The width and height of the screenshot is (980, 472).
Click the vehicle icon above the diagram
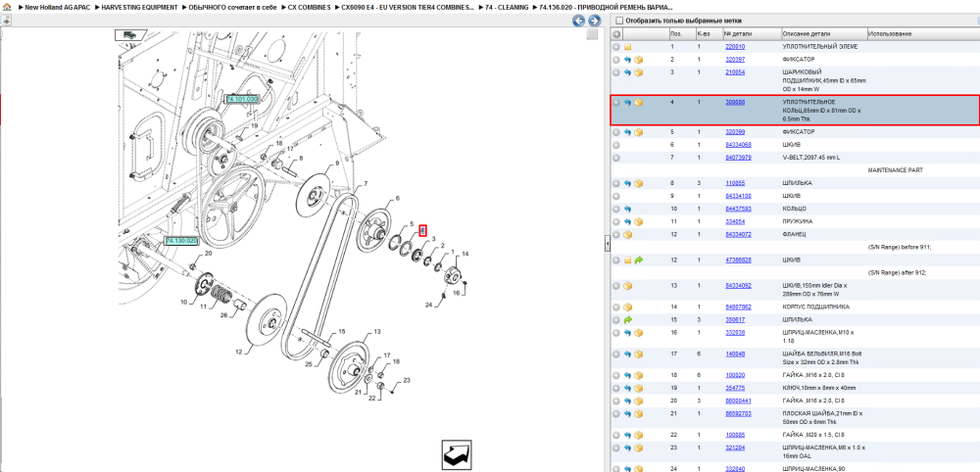(130, 35)
